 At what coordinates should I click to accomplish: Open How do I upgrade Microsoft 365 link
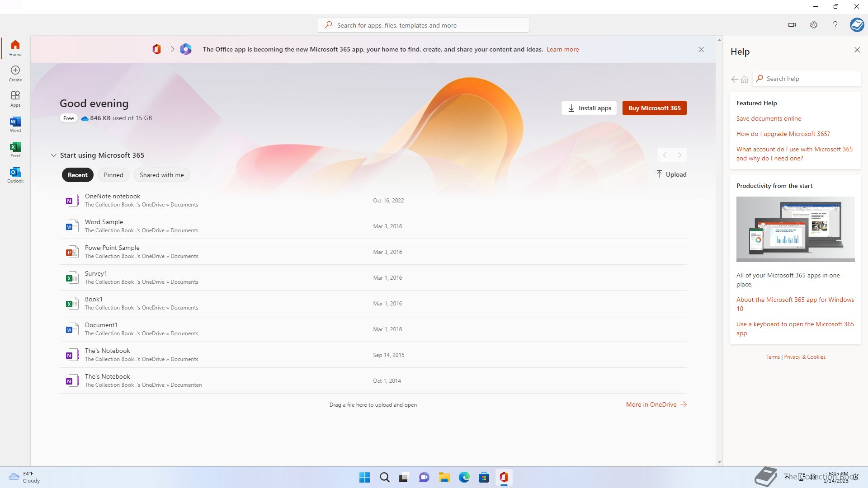(783, 134)
